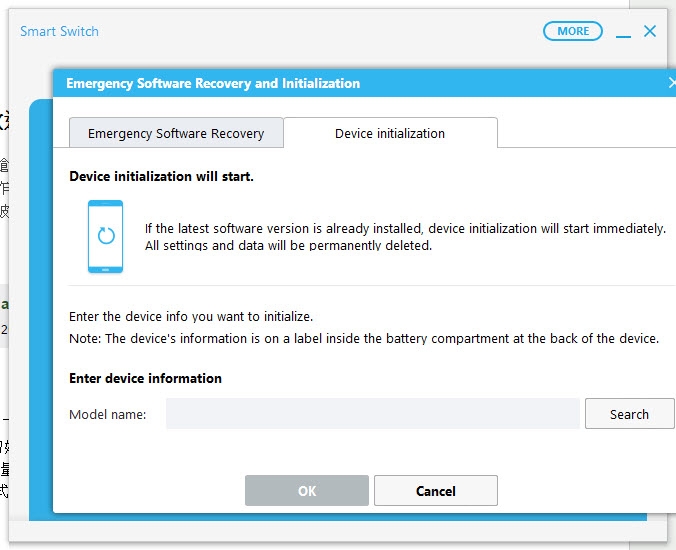
Task: Click the phone refresh icon
Action: pyautogui.click(x=106, y=236)
